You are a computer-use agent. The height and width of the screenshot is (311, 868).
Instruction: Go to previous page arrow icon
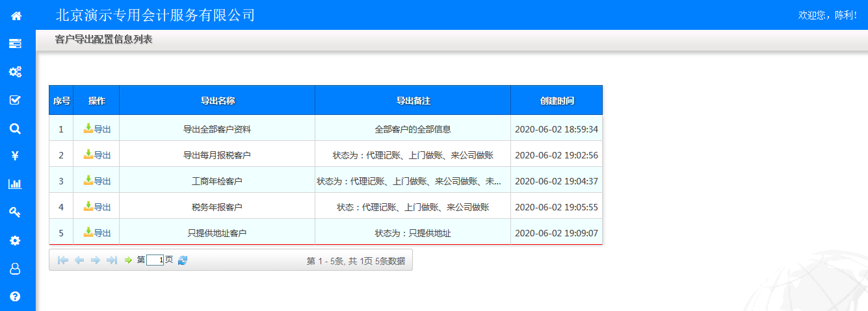click(x=79, y=260)
